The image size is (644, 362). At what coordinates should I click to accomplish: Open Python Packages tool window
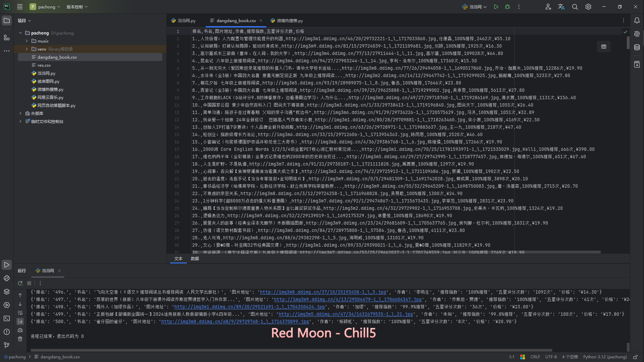(x=7, y=292)
